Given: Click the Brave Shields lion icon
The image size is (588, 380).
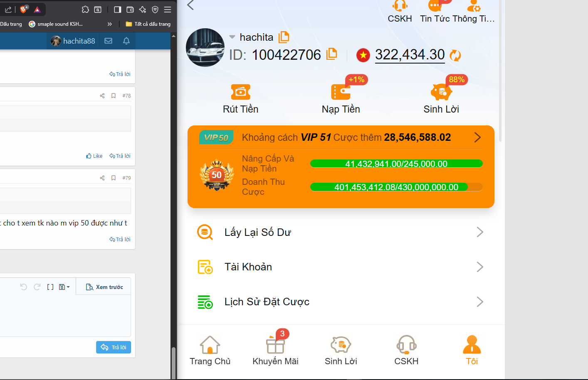Looking at the screenshot, I should (x=24, y=9).
